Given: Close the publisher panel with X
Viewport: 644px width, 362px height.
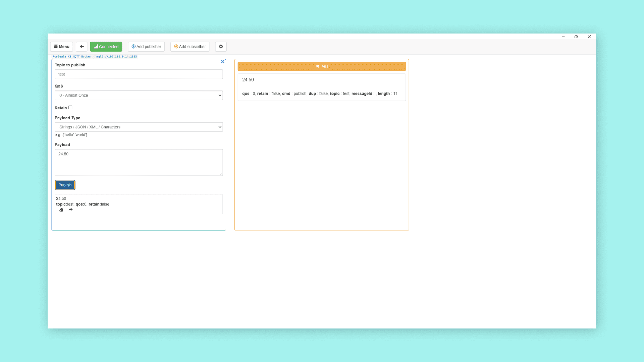Looking at the screenshot, I should (222, 62).
